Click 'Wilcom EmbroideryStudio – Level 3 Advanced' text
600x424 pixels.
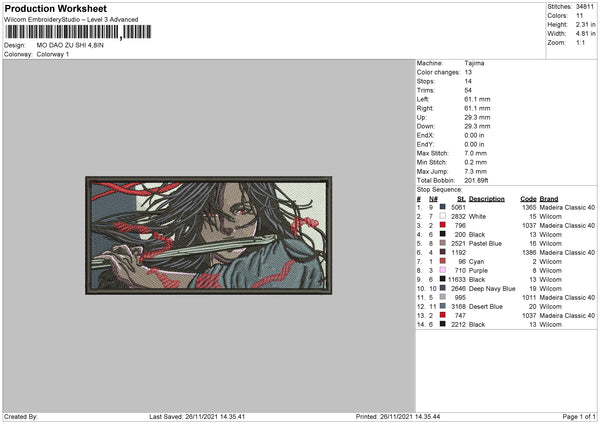(71, 20)
